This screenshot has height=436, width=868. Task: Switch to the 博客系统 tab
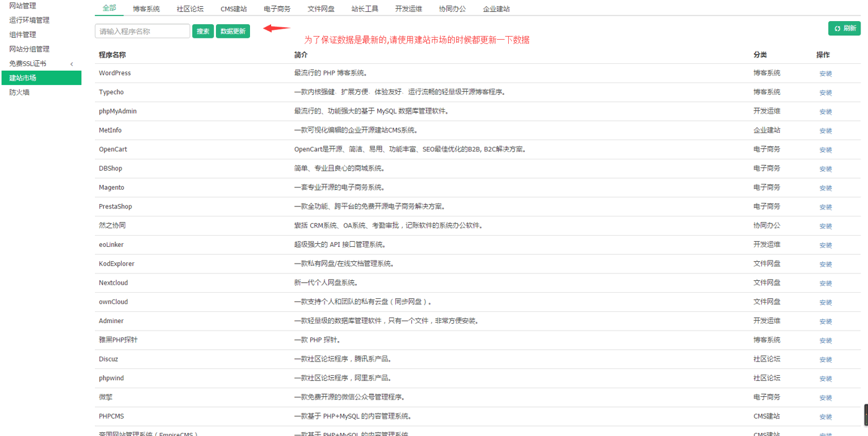(x=146, y=9)
